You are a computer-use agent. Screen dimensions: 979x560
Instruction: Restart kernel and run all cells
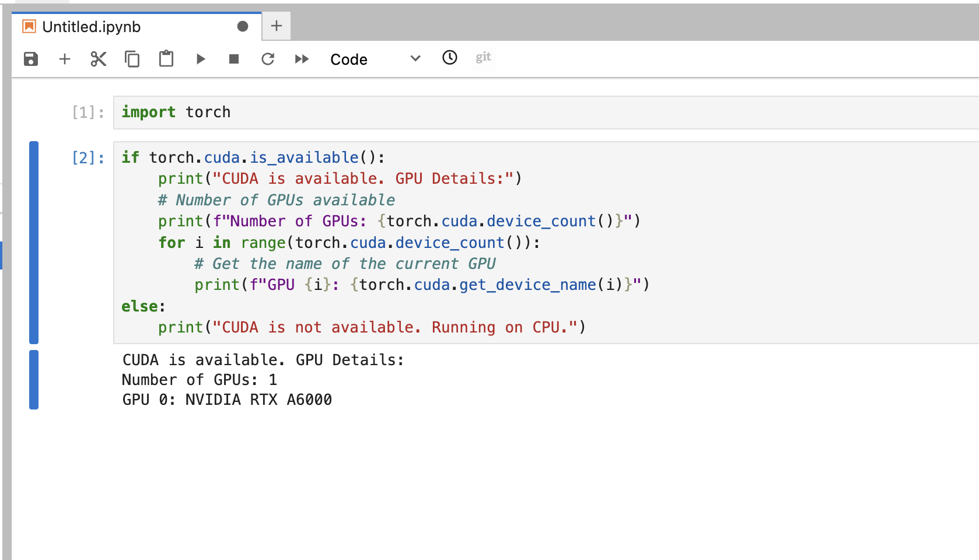[x=302, y=59]
